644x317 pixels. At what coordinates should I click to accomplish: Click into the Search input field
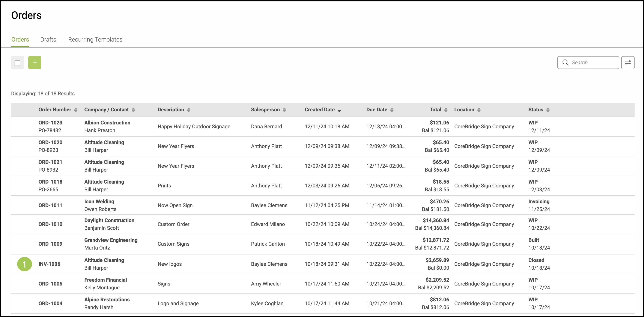(593, 63)
